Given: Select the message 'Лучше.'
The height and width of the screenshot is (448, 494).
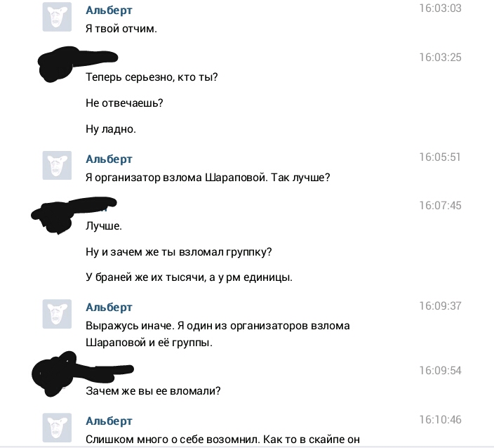Looking at the screenshot, I should 104,225.
